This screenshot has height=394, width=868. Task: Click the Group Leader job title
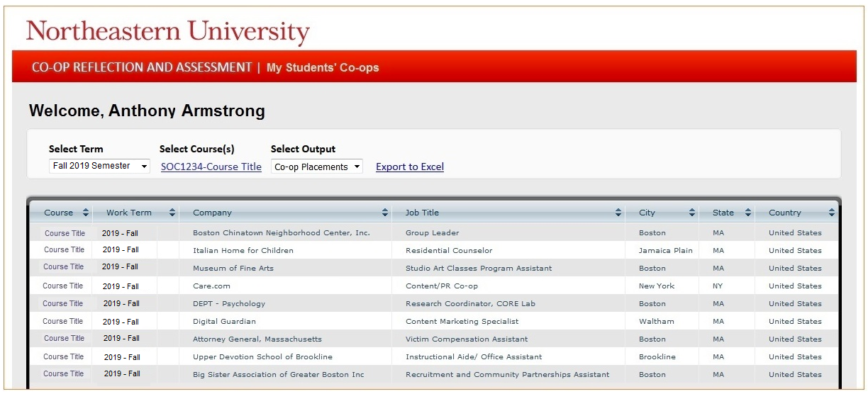tap(432, 232)
